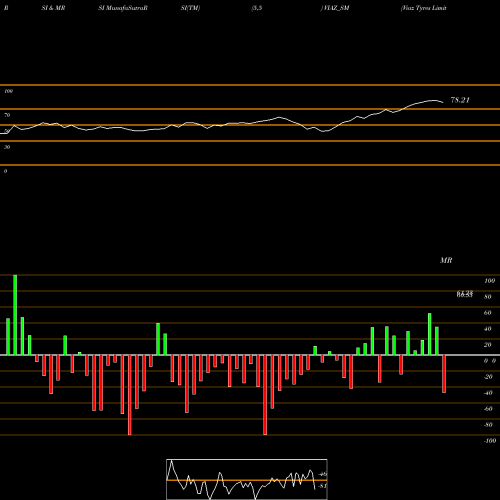
Task: Click the MR axis label 40
Action: tap(488, 329)
